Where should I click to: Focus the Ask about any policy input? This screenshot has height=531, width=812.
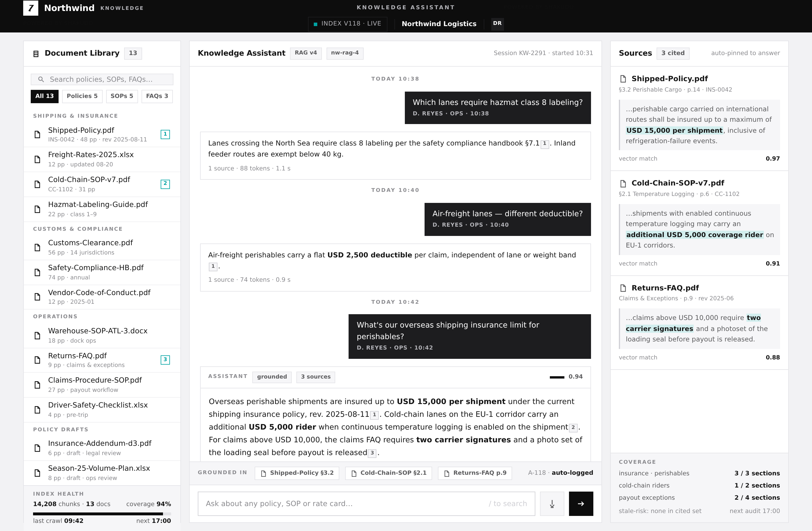tap(366, 503)
